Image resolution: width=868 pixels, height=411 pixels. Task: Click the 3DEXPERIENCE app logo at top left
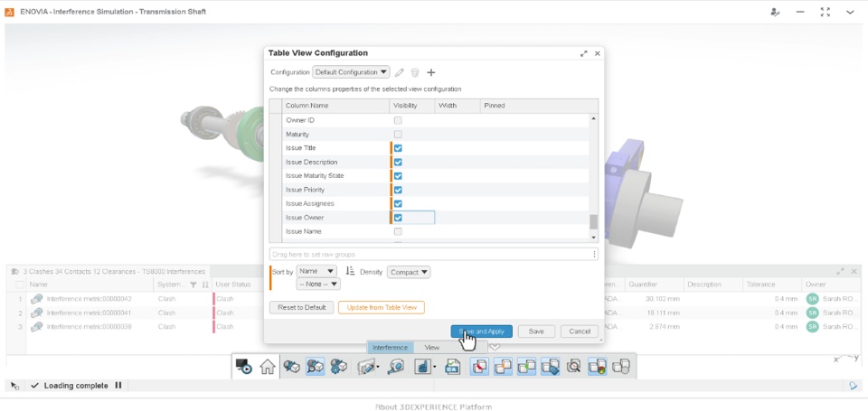[9, 12]
